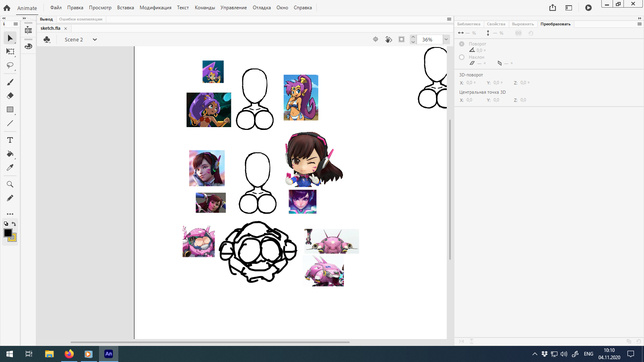This screenshot has width=644, height=362.
Task: Toggle the constrain scale link icon
Action: pyautogui.click(x=518, y=33)
